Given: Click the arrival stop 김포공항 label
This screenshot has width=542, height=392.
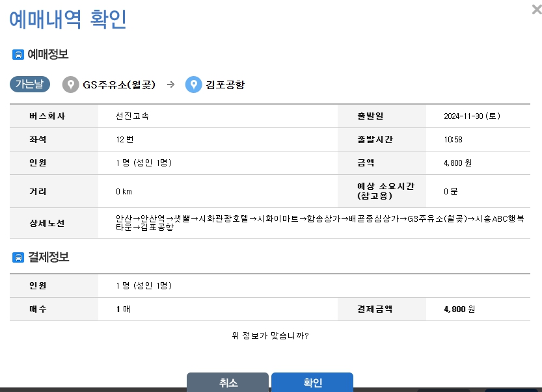Looking at the screenshot, I should click(224, 85).
